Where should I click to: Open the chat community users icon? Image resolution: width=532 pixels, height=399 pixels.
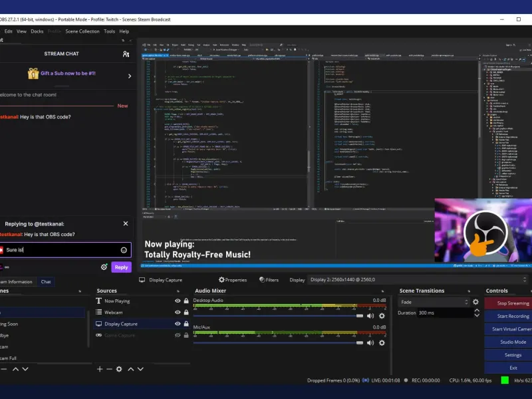(126, 54)
